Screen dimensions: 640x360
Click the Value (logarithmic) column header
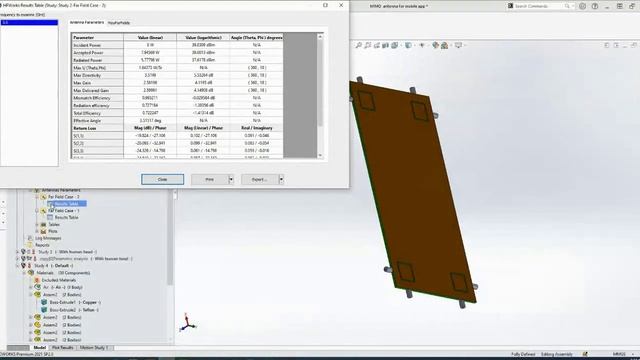point(203,37)
